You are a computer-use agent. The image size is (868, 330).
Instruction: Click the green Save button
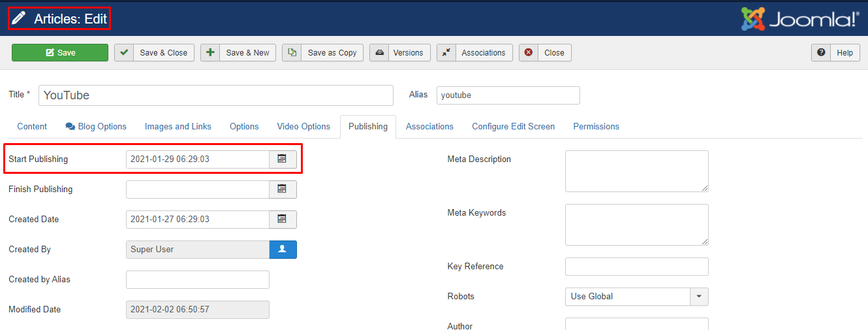(x=60, y=53)
